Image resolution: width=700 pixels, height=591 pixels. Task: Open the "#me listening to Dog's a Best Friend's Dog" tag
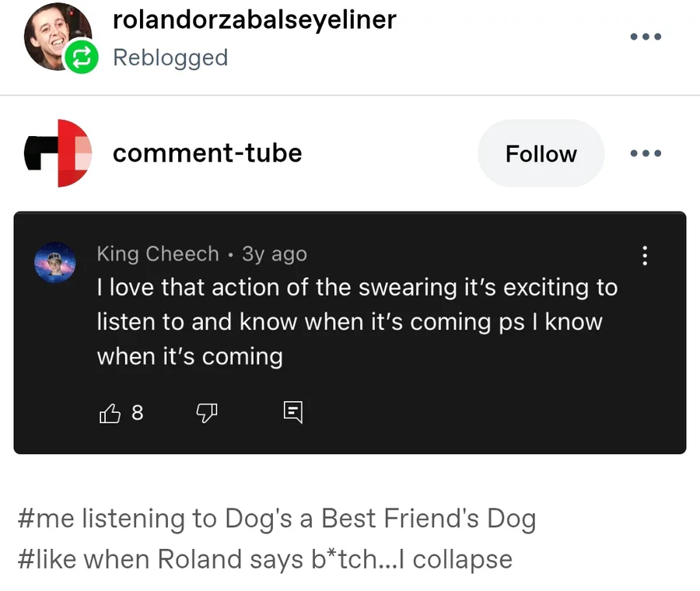pos(276,519)
